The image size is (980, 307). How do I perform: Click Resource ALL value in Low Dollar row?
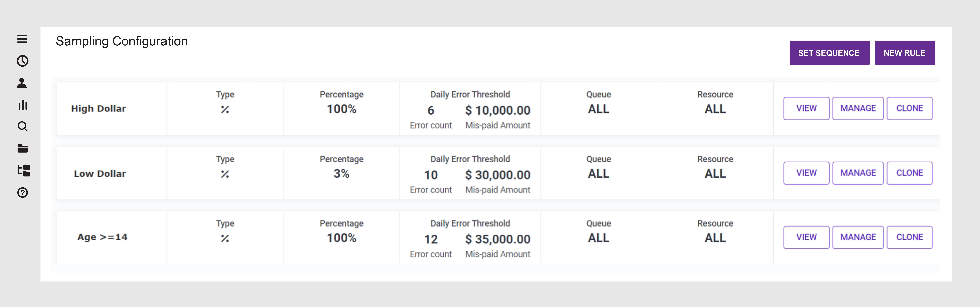coord(715,174)
